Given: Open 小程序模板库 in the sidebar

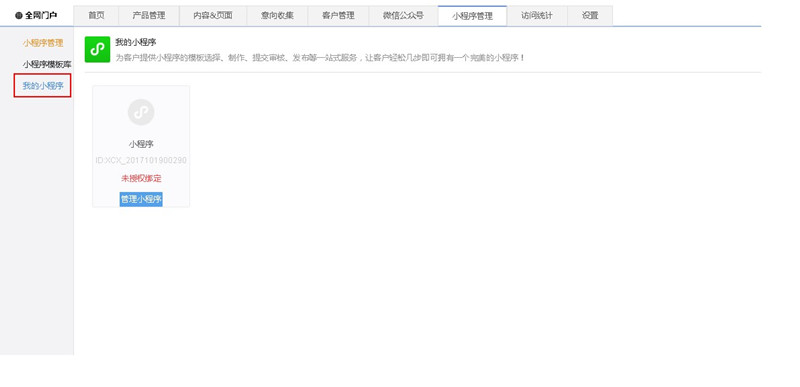Looking at the screenshot, I should click(x=47, y=65).
